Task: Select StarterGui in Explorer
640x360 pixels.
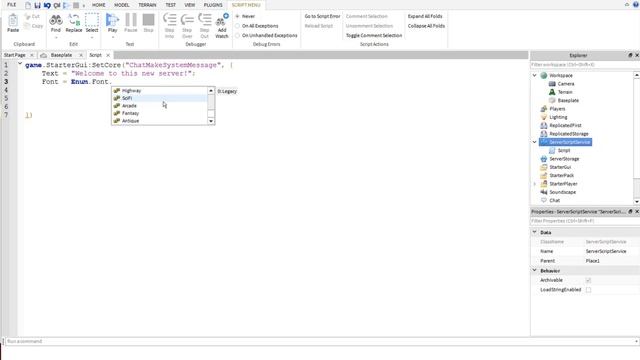Action: tap(560, 167)
